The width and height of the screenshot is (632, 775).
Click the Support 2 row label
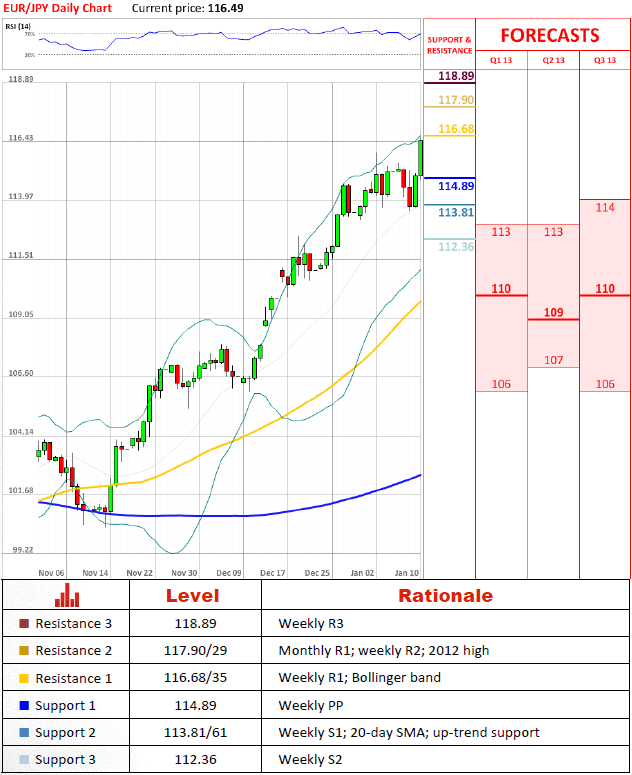[65, 733]
